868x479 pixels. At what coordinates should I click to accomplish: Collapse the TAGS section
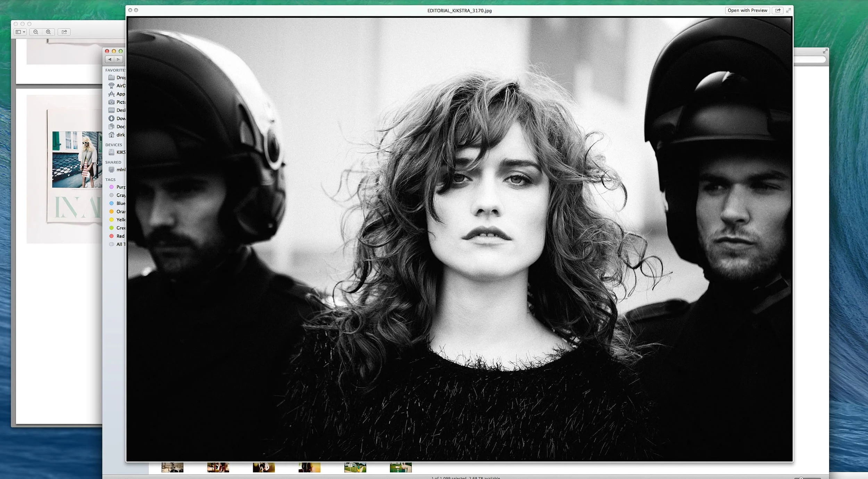click(110, 180)
